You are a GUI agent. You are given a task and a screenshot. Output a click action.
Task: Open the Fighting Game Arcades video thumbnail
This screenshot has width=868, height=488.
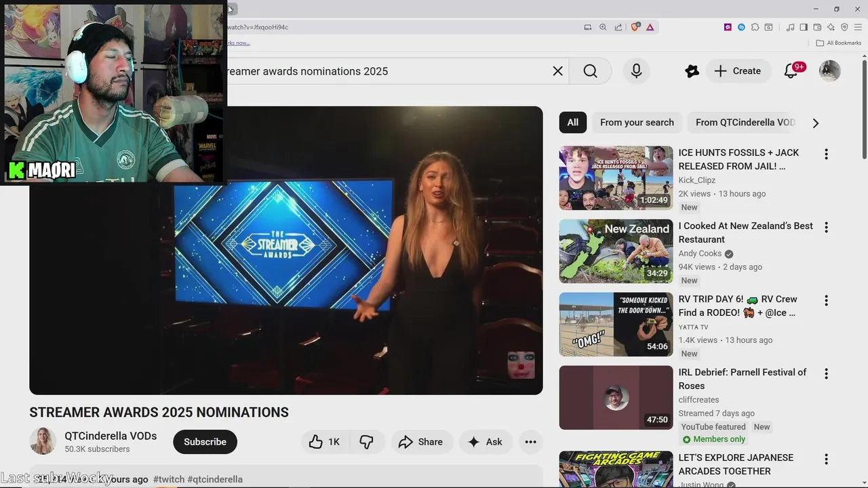616,470
